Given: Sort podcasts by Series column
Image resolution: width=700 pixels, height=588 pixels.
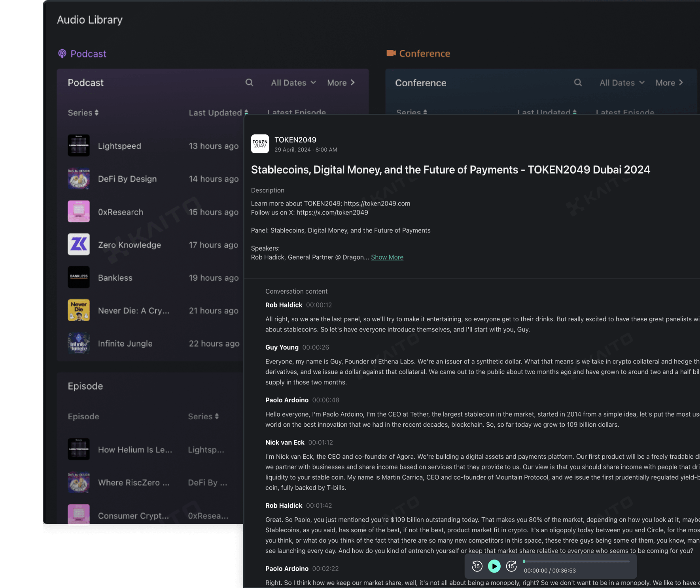Looking at the screenshot, I should (x=83, y=113).
